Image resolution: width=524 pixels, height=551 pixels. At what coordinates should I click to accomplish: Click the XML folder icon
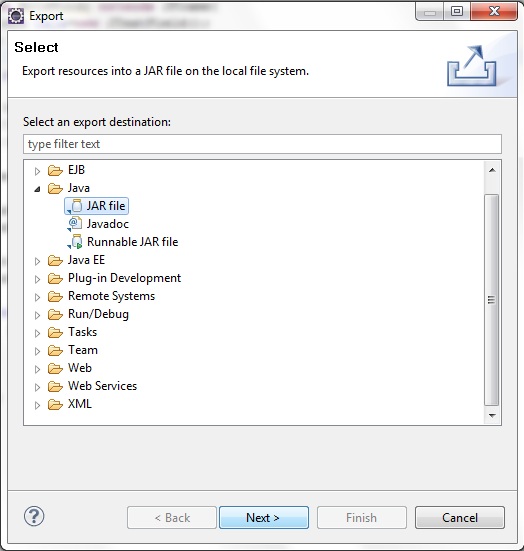(x=55, y=404)
